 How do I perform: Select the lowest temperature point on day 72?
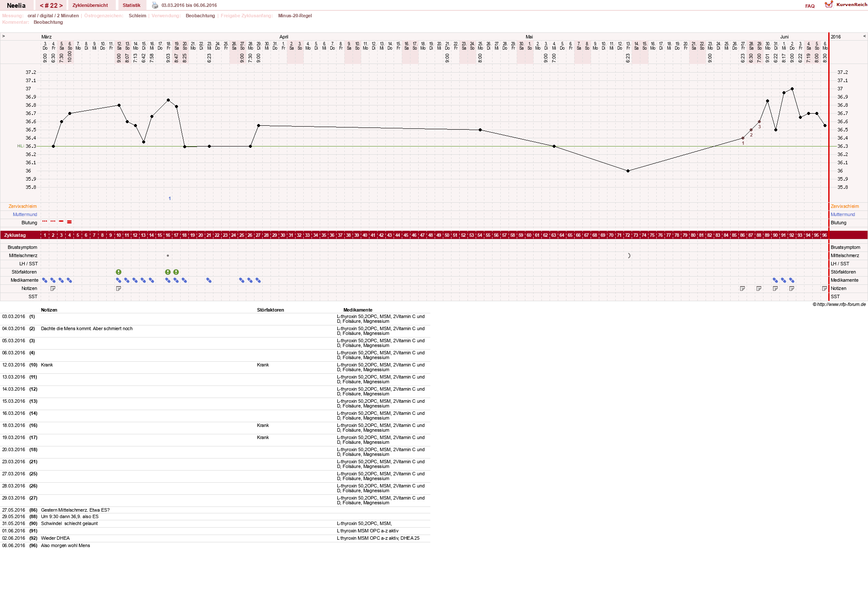pos(628,171)
